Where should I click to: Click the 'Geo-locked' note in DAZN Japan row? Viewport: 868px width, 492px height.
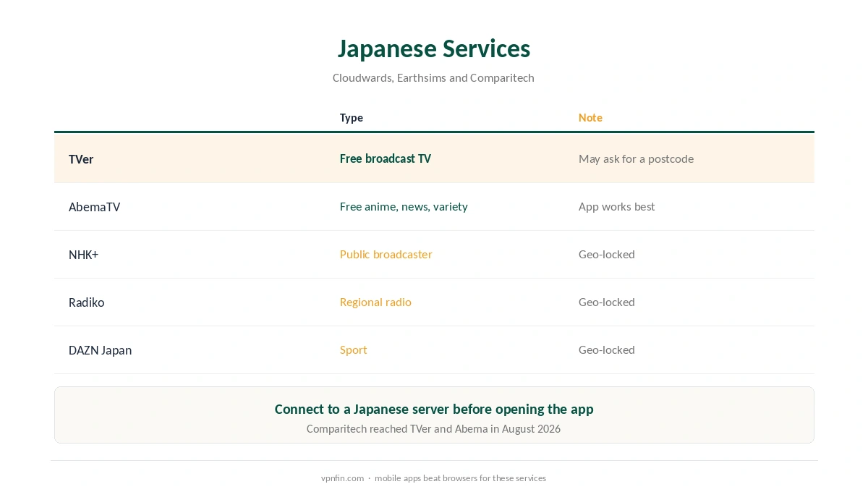point(607,349)
